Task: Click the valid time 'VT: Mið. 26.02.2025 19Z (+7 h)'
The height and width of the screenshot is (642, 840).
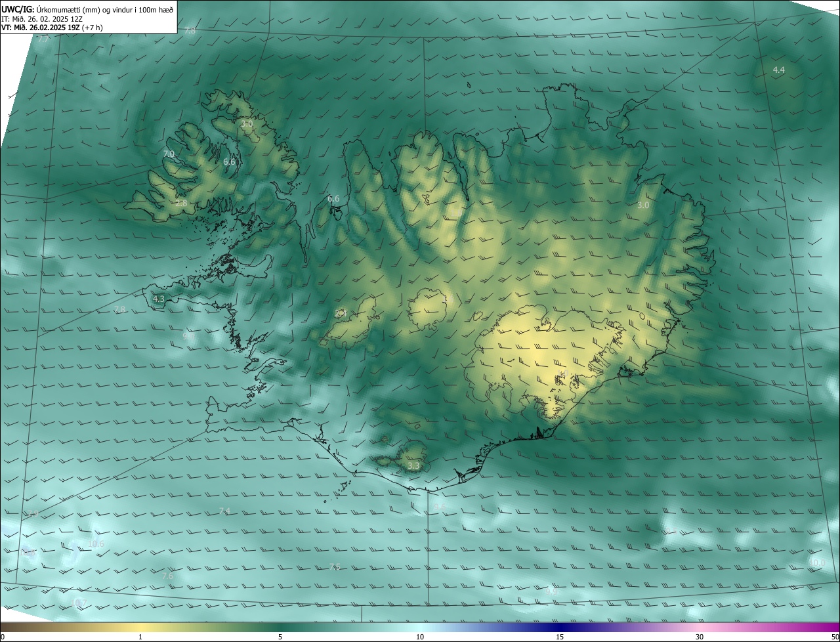Action: click(x=52, y=28)
